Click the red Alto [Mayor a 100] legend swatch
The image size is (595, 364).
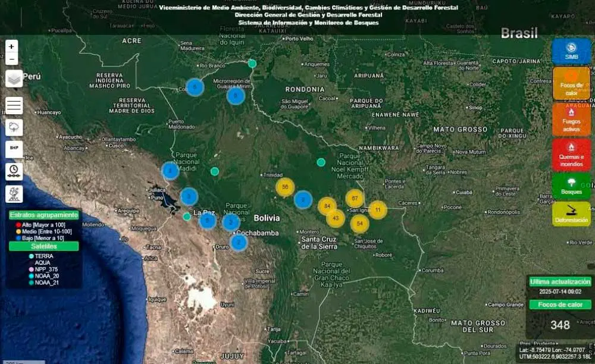click(x=18, y=225)
